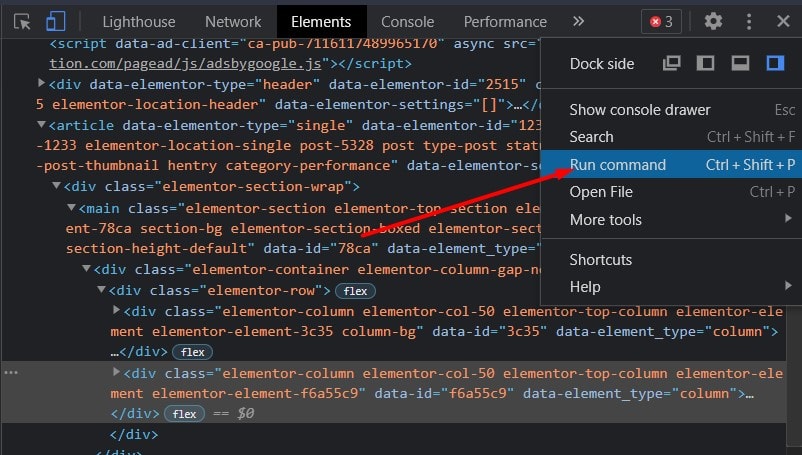The height and width of the screenshot is (455, 802).
Task: Open the Console tab
Action: pyautogui.click(x=408, y=22)
